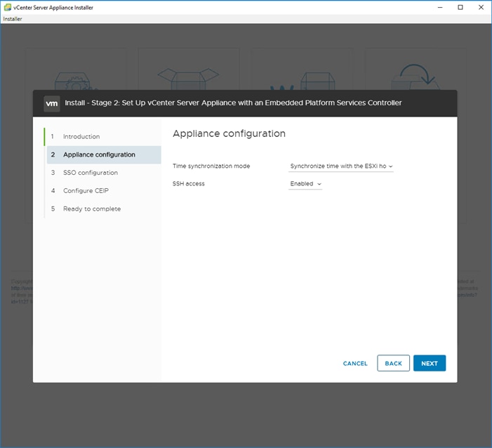Click the SSH access label
Viewport: 492px width, 448px height.
coord(188,184)
